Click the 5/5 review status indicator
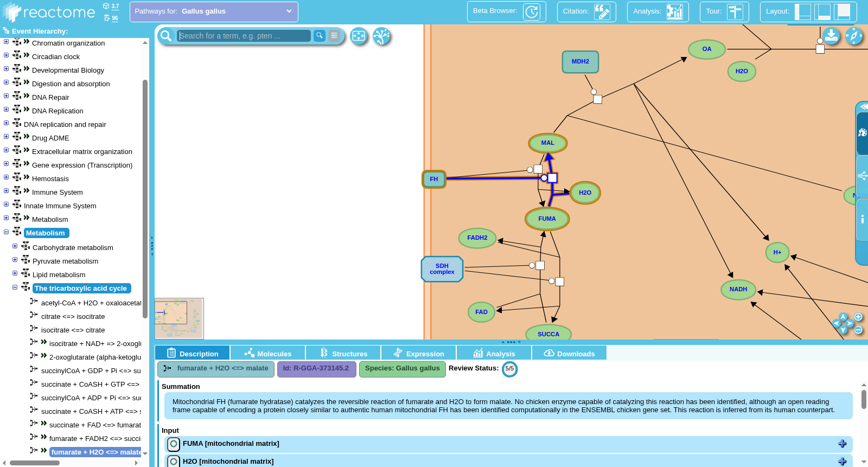This screenshot has height=467, width=868. pos(509,369)
